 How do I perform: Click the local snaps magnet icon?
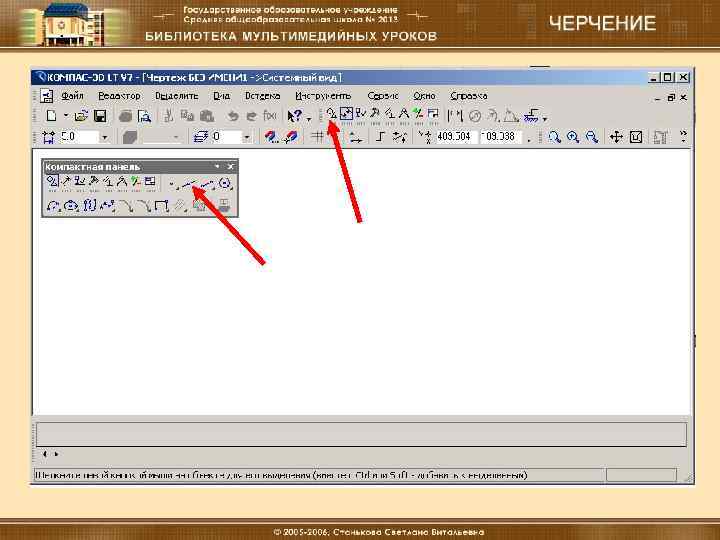(x=291, y=137)
